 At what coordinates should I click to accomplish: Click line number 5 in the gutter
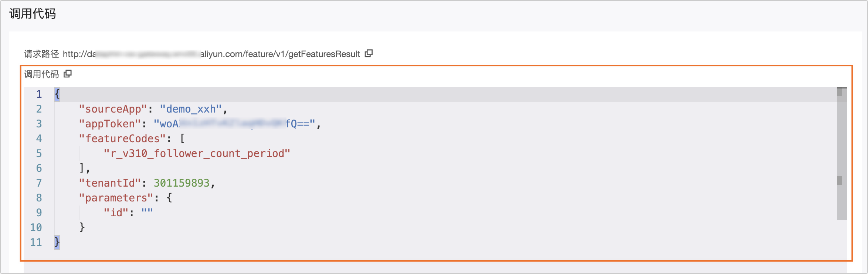coord(39,153)
